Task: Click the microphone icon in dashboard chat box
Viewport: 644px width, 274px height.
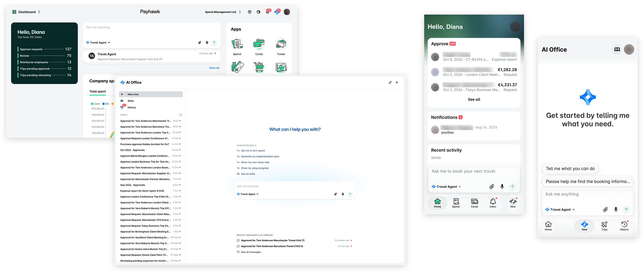Action: click(x=207, y=42)
